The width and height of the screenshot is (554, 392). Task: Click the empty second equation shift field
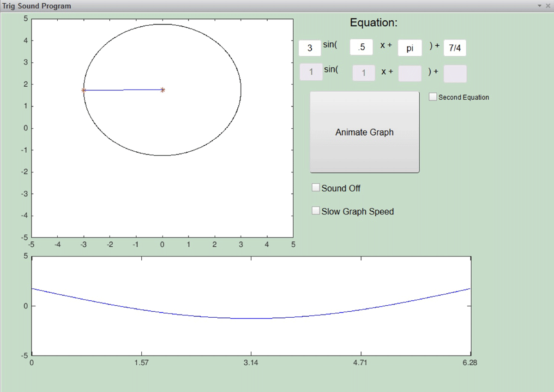(455, 73)
